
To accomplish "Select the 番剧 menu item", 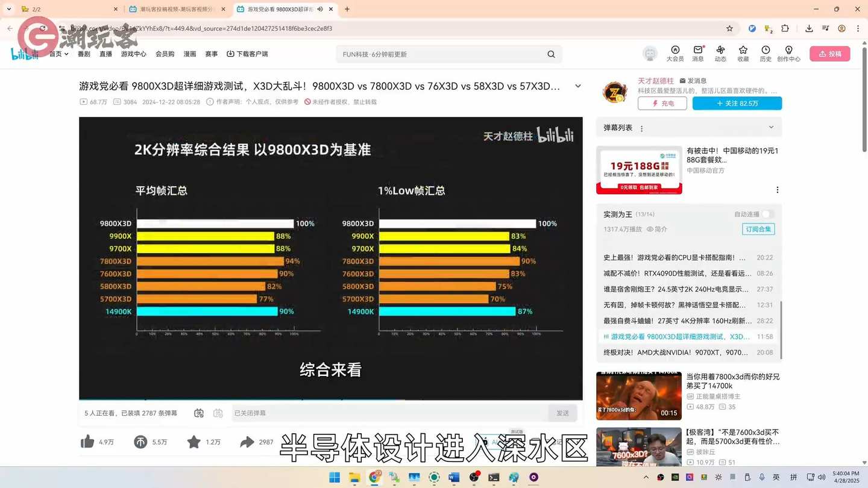I will point(83,54).
